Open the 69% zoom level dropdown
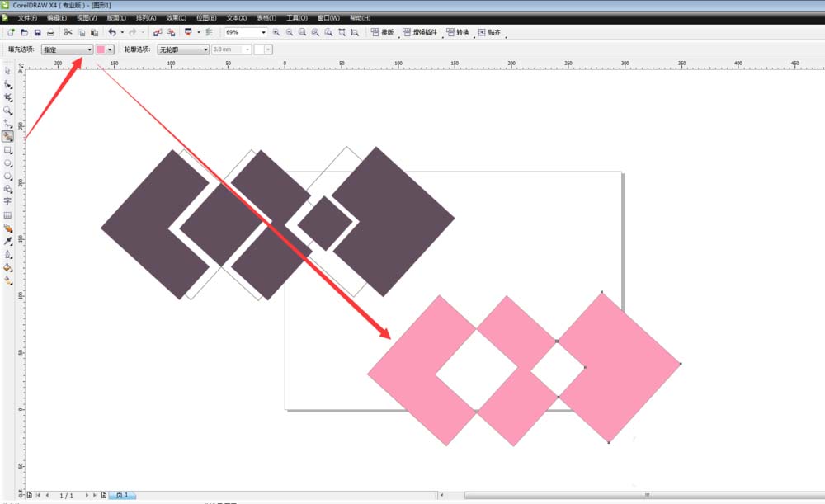This screenshot has width=825, height=504. pyautogui.click(x=264, y=33)
